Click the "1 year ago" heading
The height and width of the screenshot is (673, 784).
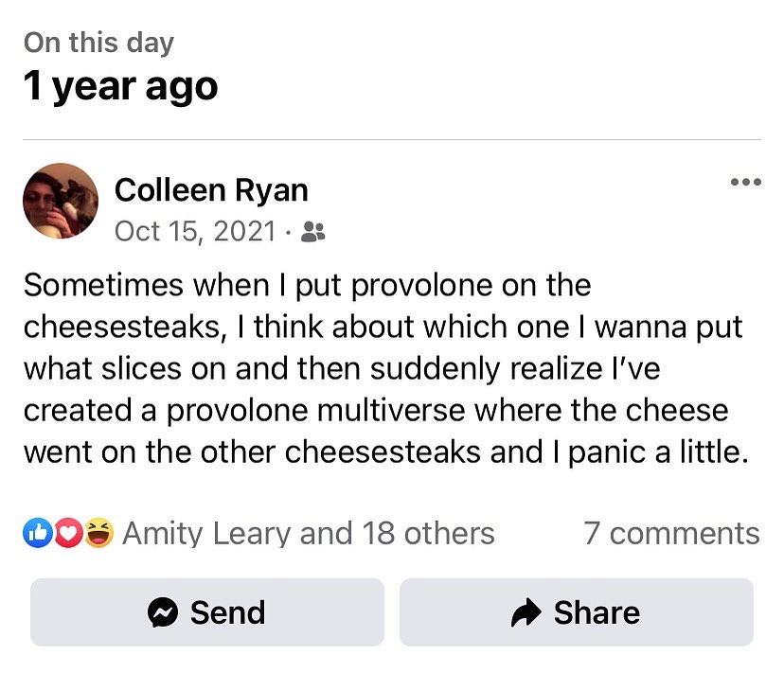(120, 87)
